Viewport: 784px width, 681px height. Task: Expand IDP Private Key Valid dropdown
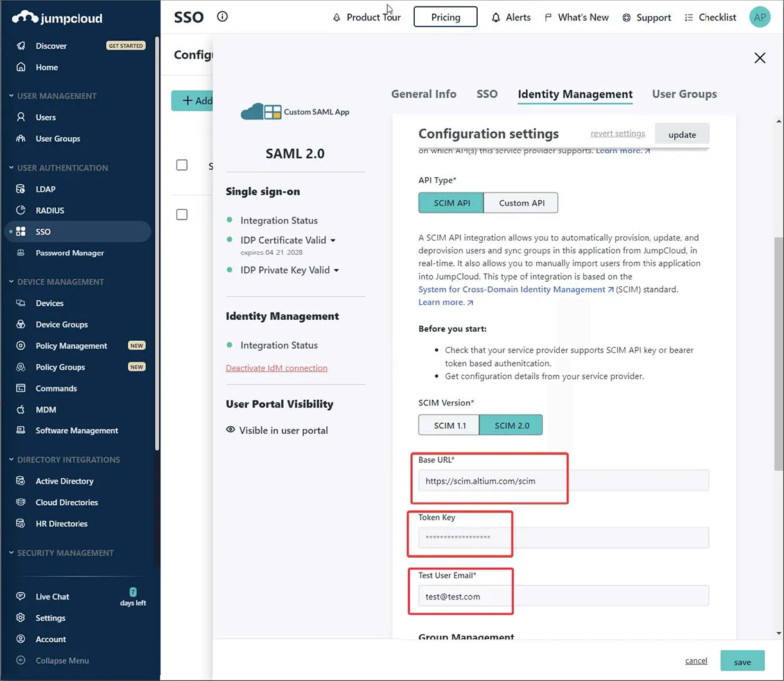pos(336,270)
